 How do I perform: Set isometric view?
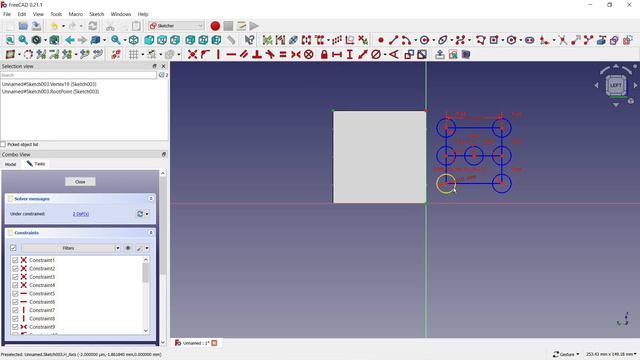click(133, 40)
